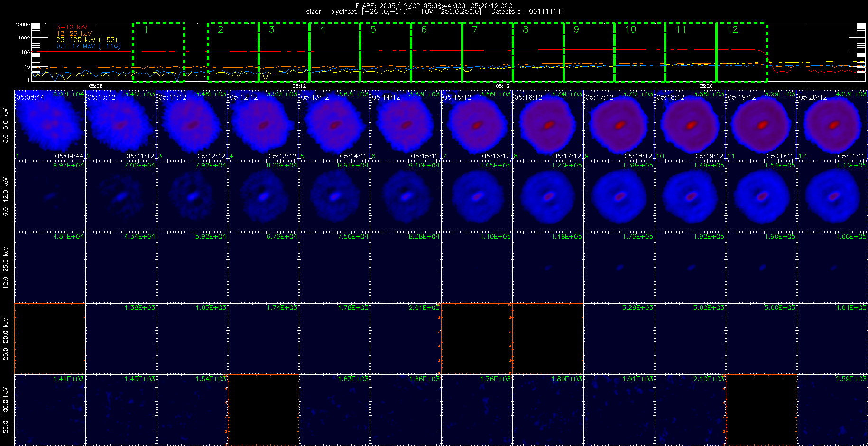Viewport: 868px width, 446px height.
Task: Select the 6.0-12.0 keV image labeled 1.05E+05
Action: (x=477, y=196)
